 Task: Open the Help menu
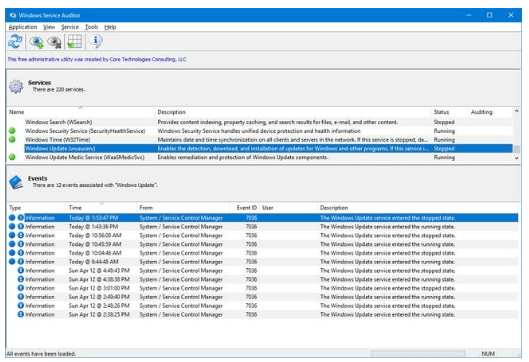coord(110,27)
